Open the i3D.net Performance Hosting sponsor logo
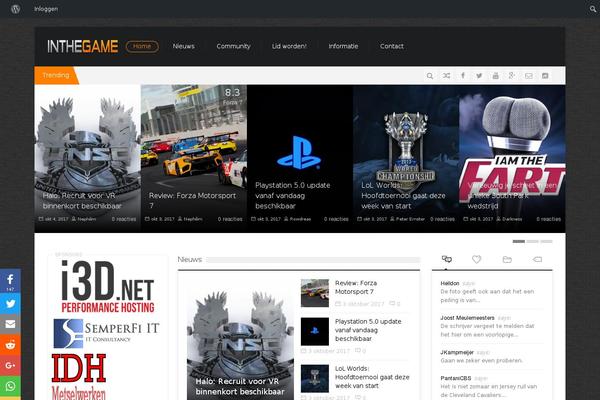This screenshot has height=400, width=600. [108, 287]
